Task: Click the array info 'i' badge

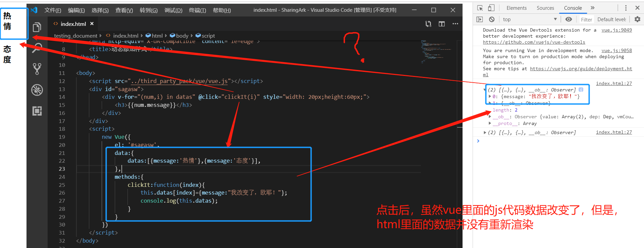Action: tap(581, 90)
